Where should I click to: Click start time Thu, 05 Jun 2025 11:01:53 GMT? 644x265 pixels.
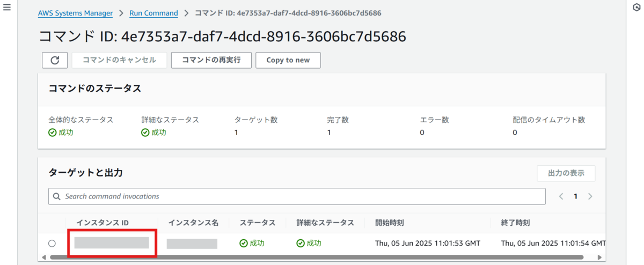click(x=428, y=244)
